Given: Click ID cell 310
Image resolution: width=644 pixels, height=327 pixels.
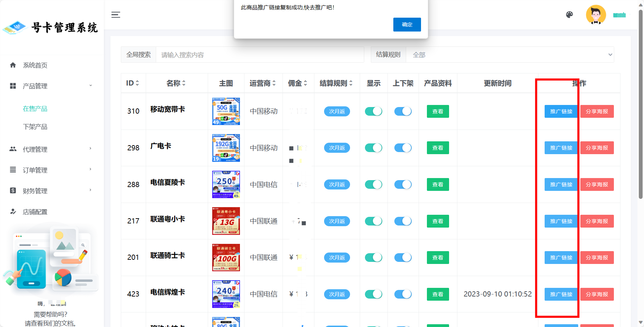Looking at the screenshot, I should pos(133,111).
